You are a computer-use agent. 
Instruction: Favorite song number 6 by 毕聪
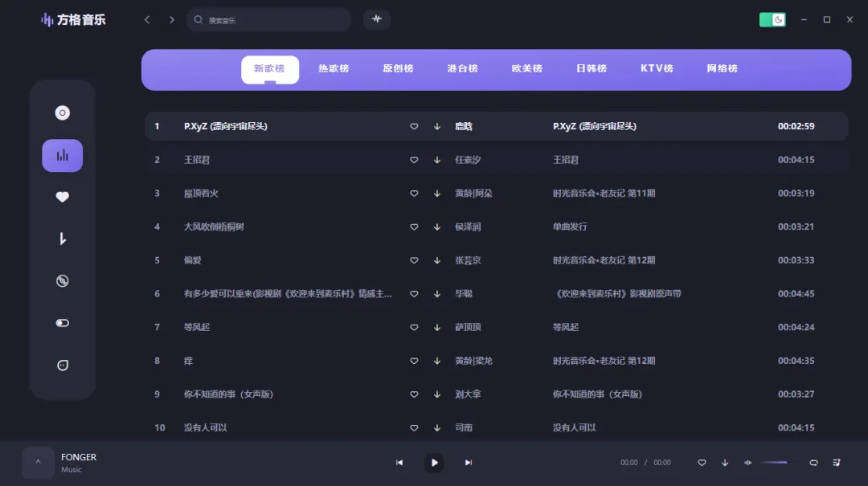[414, 294]
